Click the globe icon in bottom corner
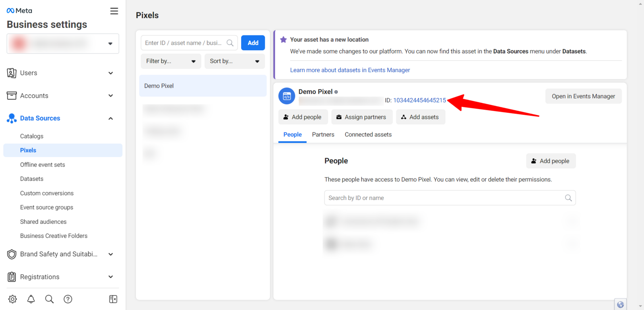Image resolution: width=644 pixels, height=310 pixels. [x=620, y=304]
